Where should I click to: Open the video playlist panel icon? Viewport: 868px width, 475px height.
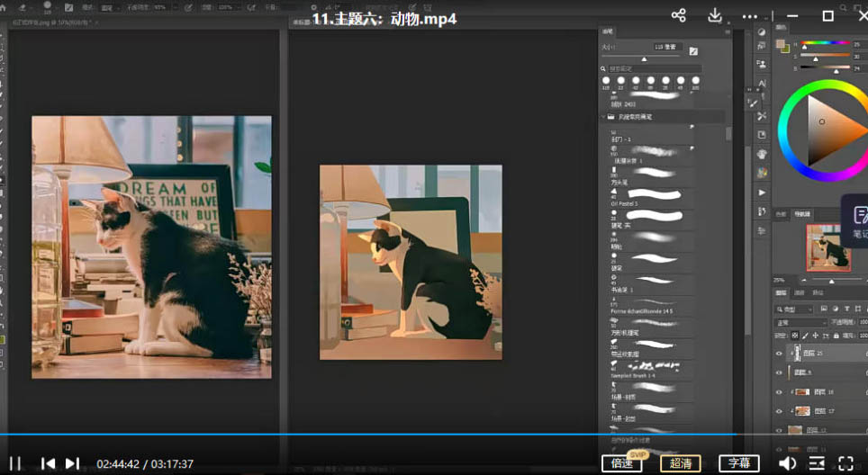(x=817, y=463)
